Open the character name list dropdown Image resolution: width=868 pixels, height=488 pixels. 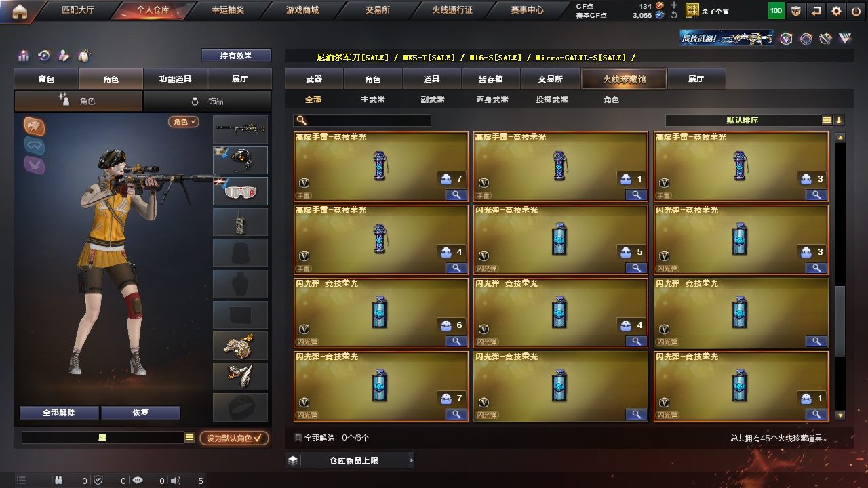point(189,438)
